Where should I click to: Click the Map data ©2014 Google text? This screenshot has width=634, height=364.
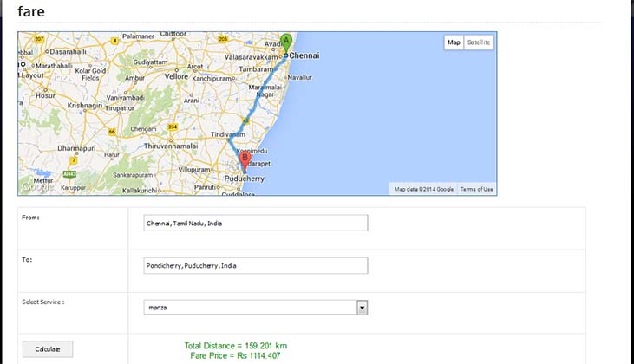[x=424, y=189]
